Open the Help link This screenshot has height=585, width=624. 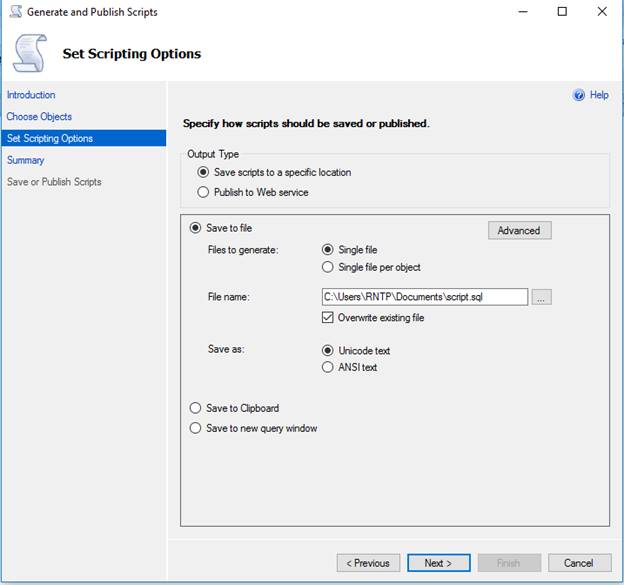(599, 95)
